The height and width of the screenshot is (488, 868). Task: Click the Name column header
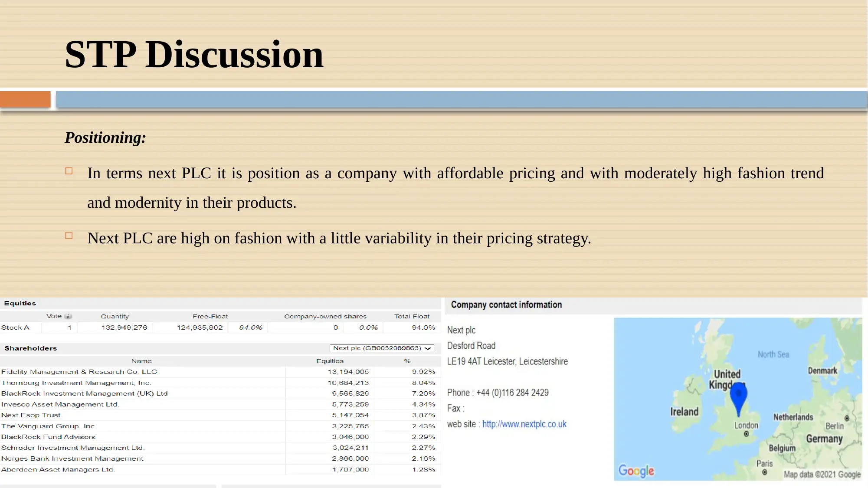[142, 361]
